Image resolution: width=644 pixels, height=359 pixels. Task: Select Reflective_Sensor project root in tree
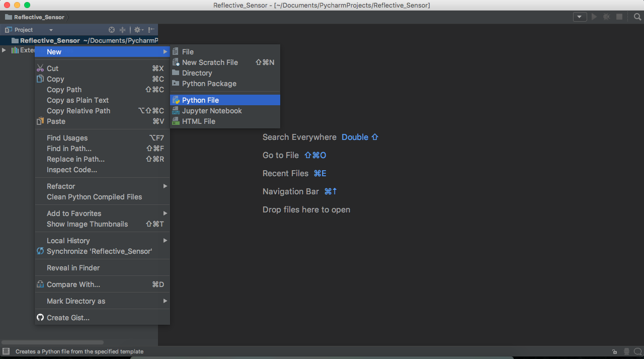coord(79,40)
